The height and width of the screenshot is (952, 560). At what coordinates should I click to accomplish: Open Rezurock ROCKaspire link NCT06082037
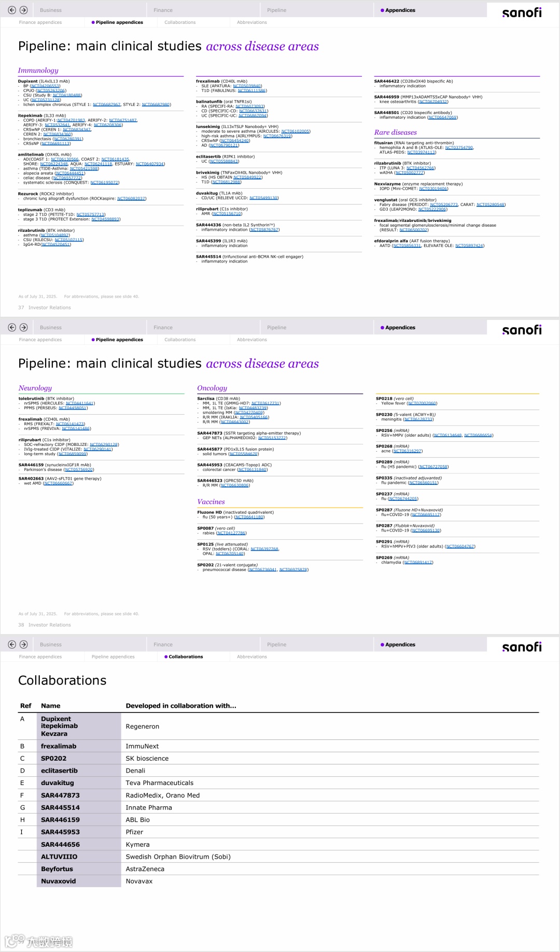(131, 199)
